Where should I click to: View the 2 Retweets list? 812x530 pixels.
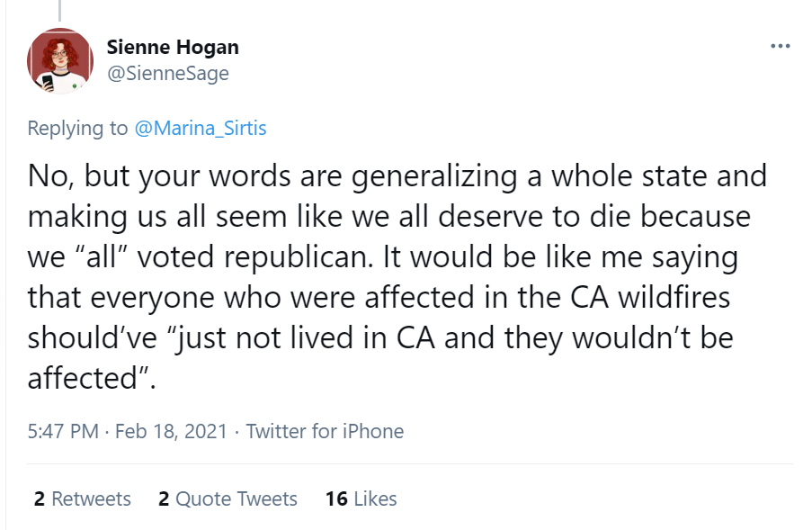[x=83, y=499]
